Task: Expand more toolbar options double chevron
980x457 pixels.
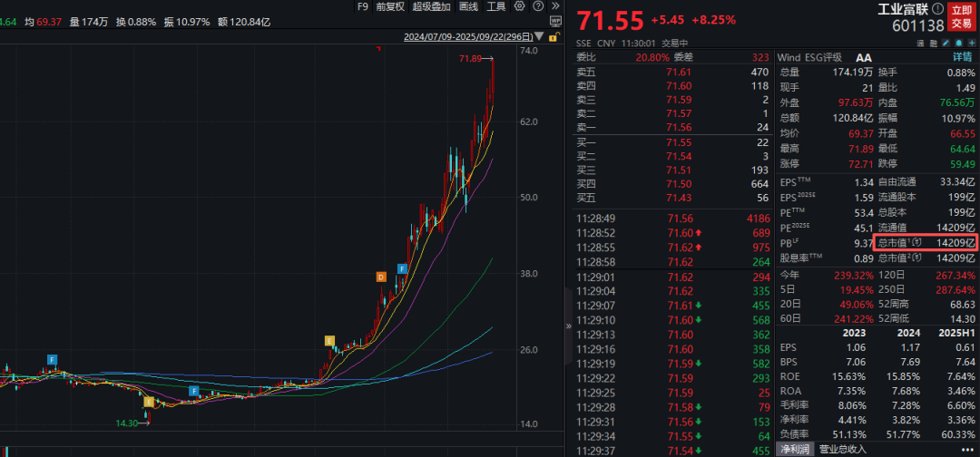Action: 555,6
